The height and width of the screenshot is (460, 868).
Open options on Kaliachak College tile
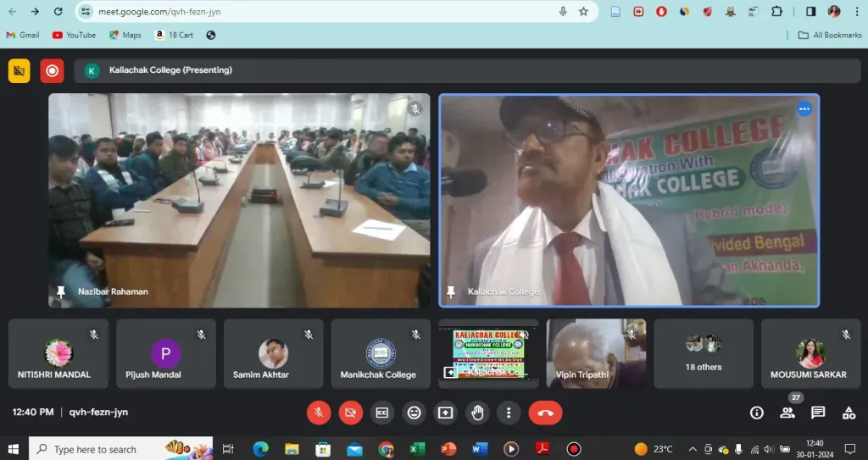coord(804,109)
